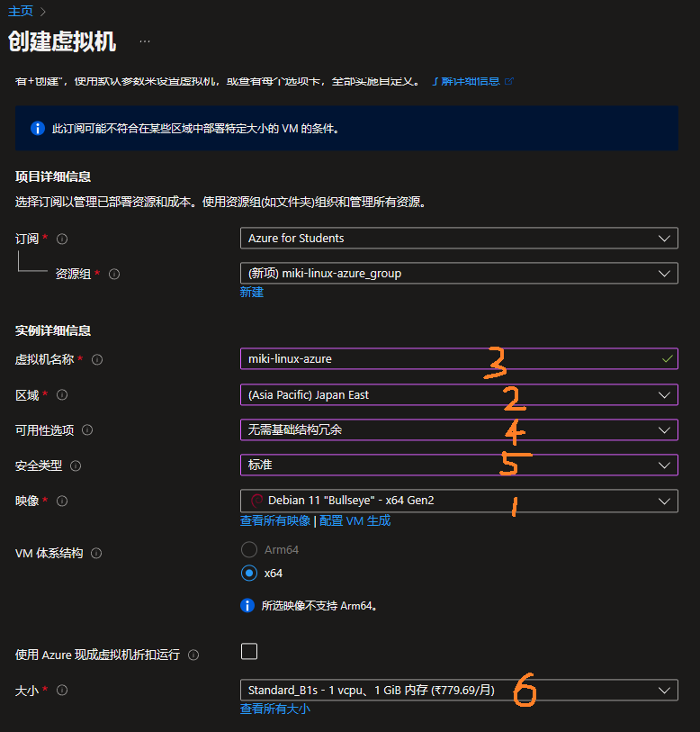Show info tooltip for 虚拟机名称
The image size is (700, 732).
[97, 359]
